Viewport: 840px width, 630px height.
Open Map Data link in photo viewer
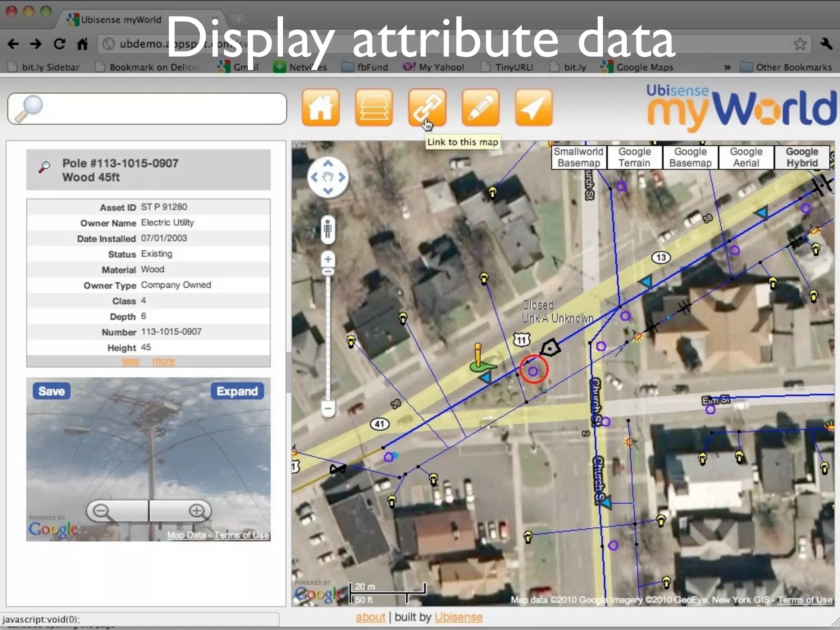tap(186, 535)
